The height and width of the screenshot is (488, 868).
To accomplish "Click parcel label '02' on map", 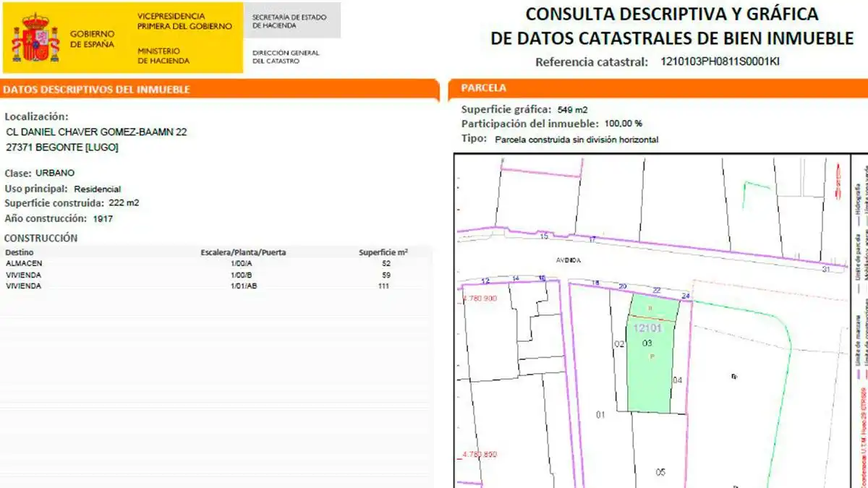I will pyautogui.click(x=618, y=344).
